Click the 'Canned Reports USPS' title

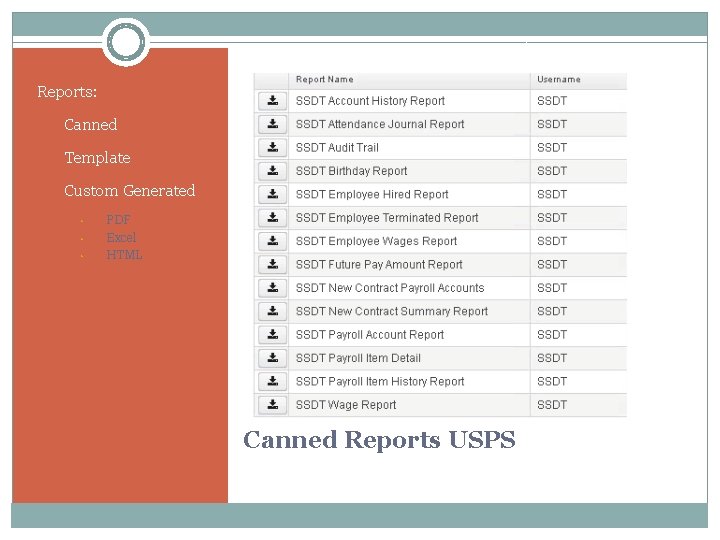tap(379, 440)
